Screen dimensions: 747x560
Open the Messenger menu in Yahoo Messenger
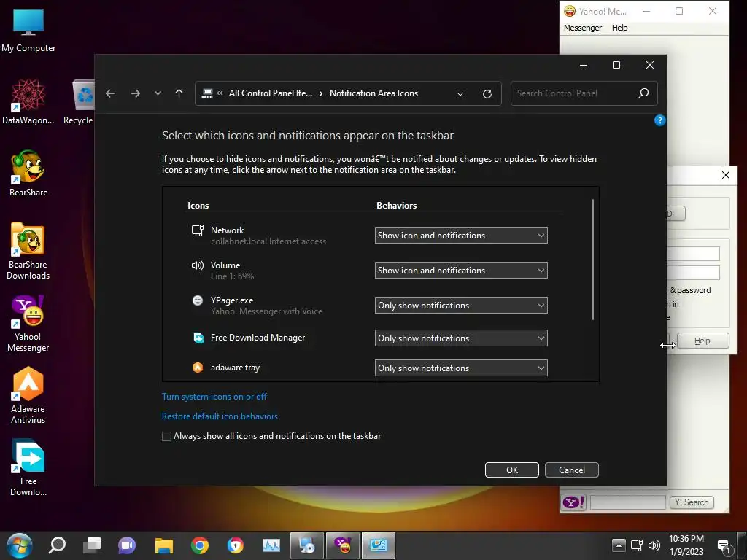click(x=583, y=28)
